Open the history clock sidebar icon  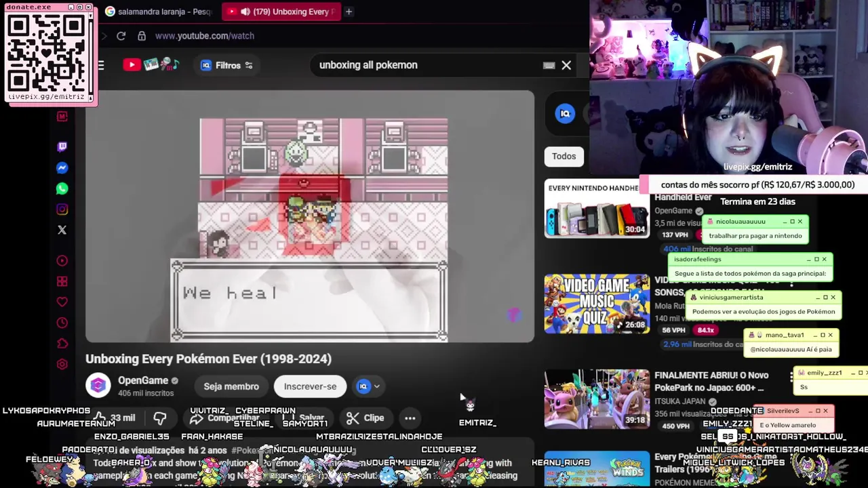pyautogui.click(x=62, y=323)
